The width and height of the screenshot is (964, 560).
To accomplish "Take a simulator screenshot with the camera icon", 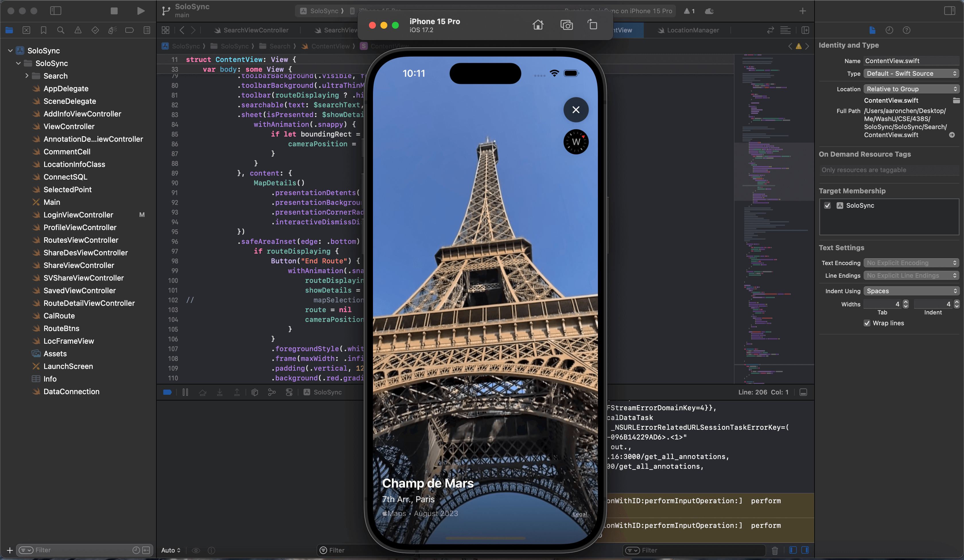I will [x=567, y=24].
